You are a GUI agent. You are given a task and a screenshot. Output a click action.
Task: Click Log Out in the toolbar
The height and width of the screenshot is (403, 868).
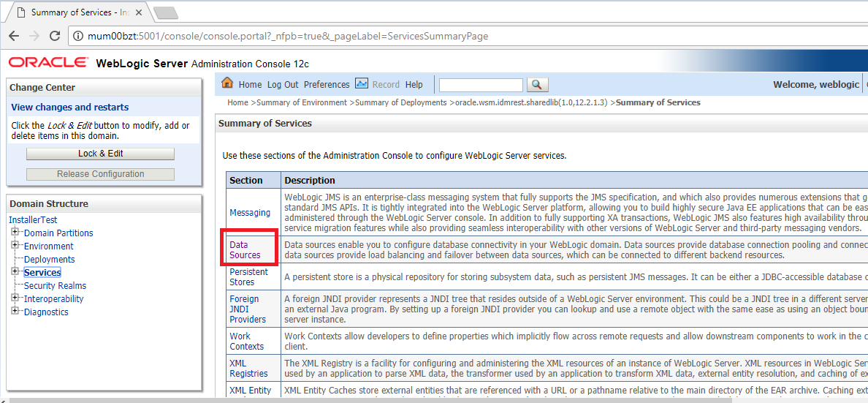282,85
